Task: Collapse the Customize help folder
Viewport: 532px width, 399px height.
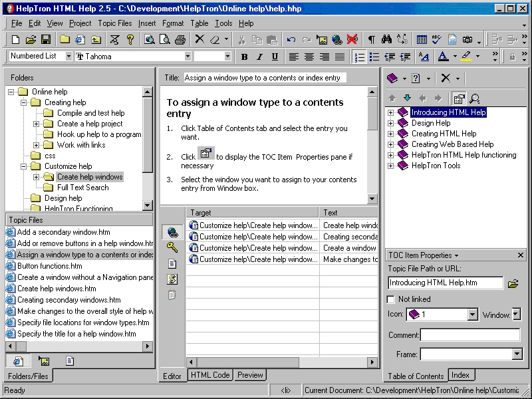Action: (x=23, y=166)
